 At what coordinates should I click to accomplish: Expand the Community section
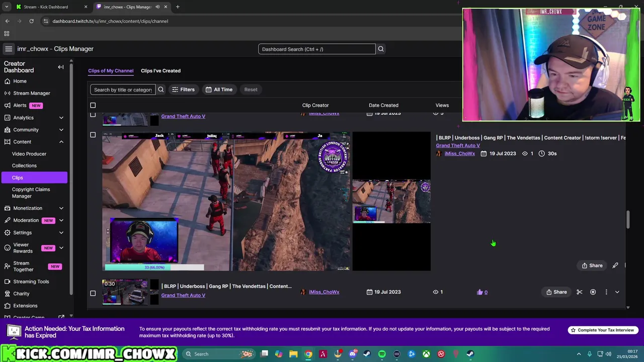pyautogui.click(x=61, y=130)
